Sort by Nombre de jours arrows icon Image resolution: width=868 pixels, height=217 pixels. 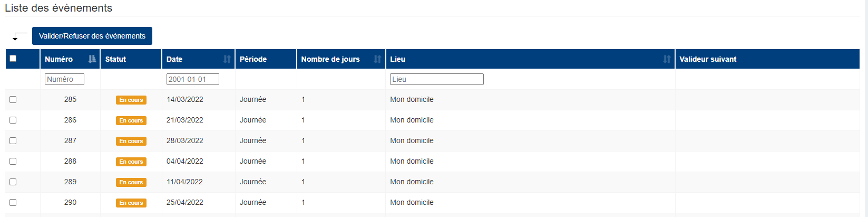(377, 59)
